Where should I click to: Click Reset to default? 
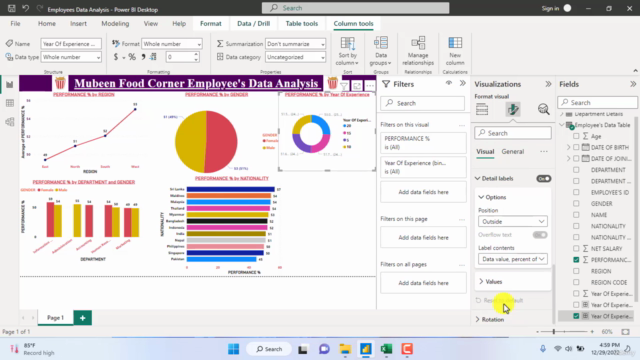(499, 300)
